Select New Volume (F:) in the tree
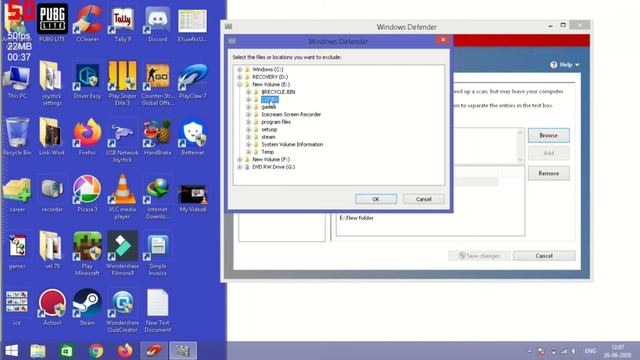 coord(271,159)
